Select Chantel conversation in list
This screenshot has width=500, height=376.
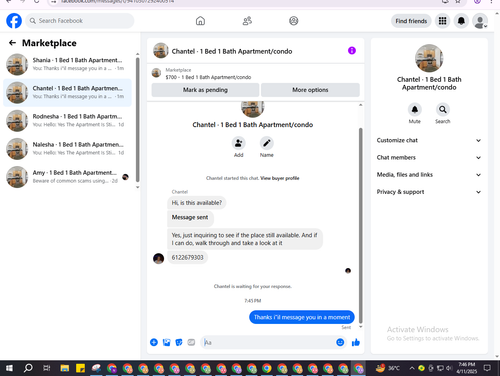tap(68, 92)
